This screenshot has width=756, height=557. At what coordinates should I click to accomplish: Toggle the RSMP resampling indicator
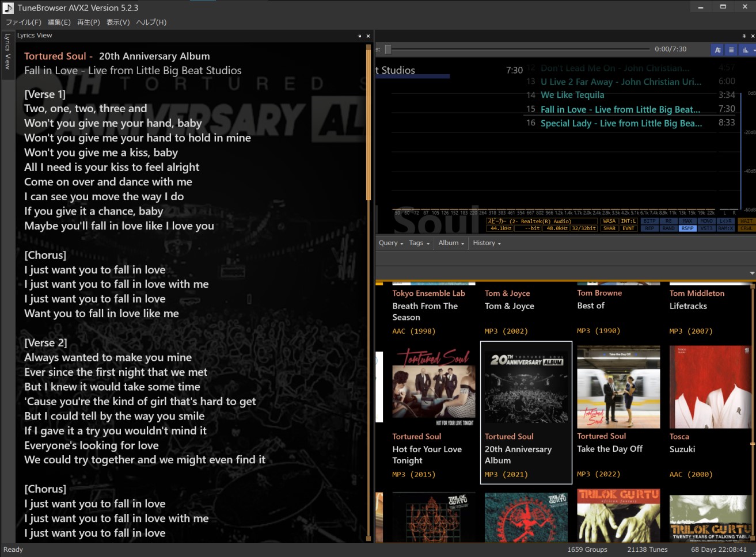(687, 228)
